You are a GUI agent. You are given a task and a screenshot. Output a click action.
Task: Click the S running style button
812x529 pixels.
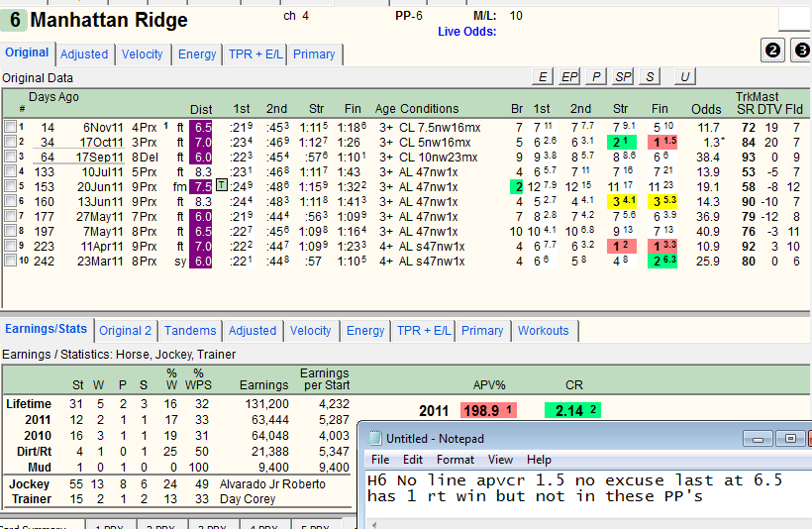click(650, 76)
